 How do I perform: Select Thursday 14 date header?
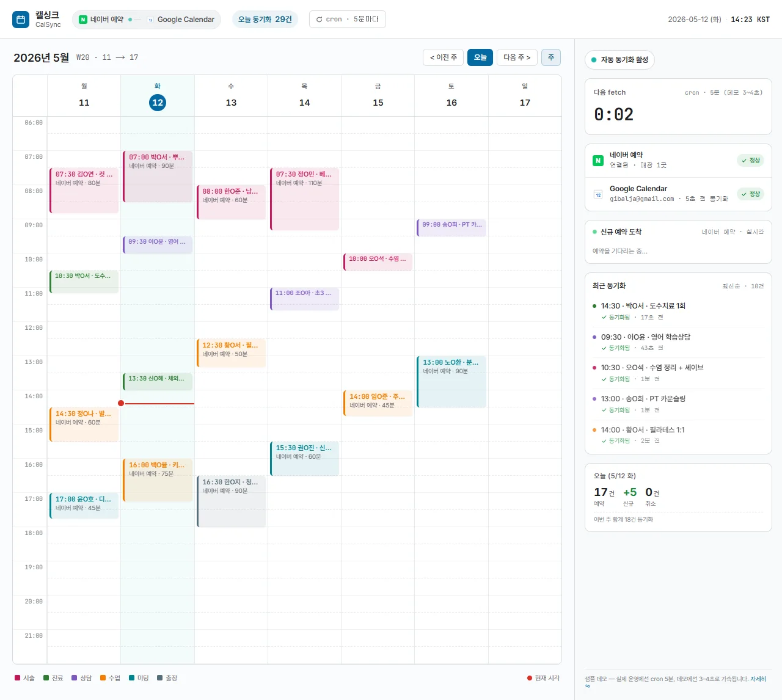[x=304, y=96]
